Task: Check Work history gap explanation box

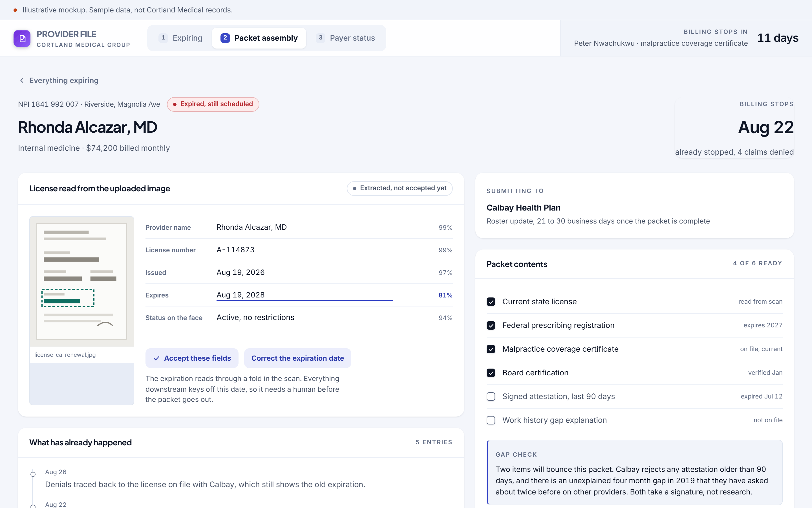Action: coord(491,420)
